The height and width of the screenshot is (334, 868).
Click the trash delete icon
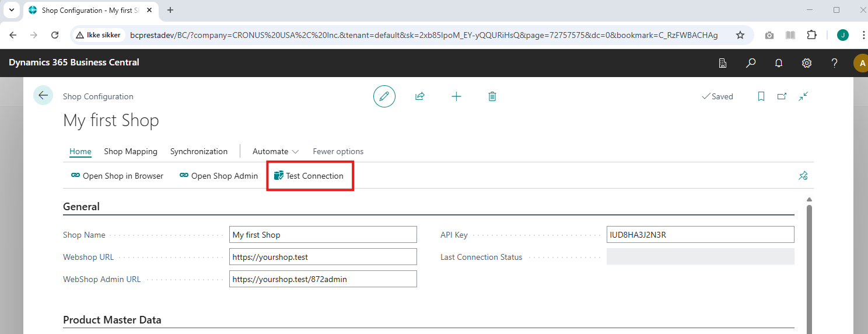pyautogui.click(x=492, y=96)
